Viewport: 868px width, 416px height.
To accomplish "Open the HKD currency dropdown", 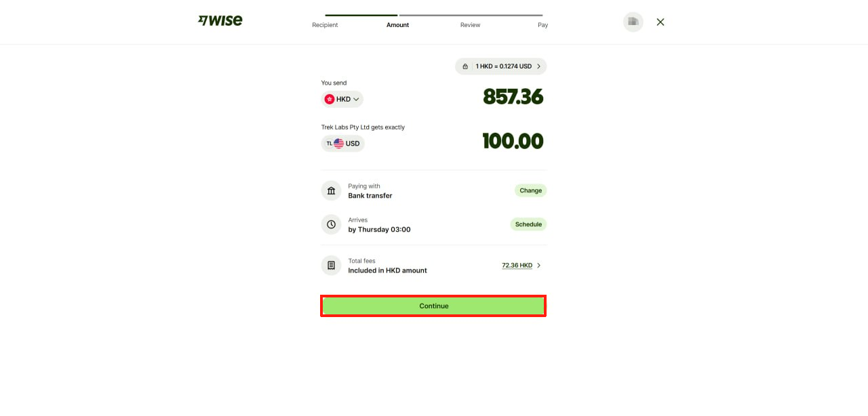I will click(342, 99).
